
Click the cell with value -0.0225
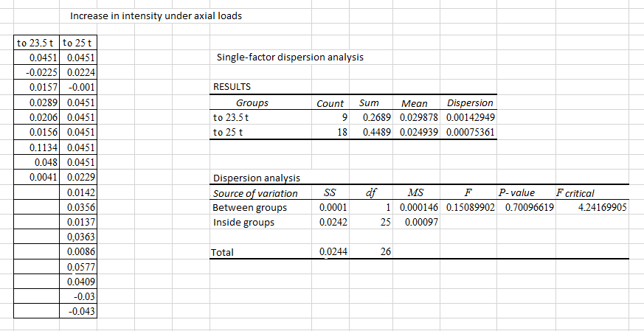[x=37, y=73]
